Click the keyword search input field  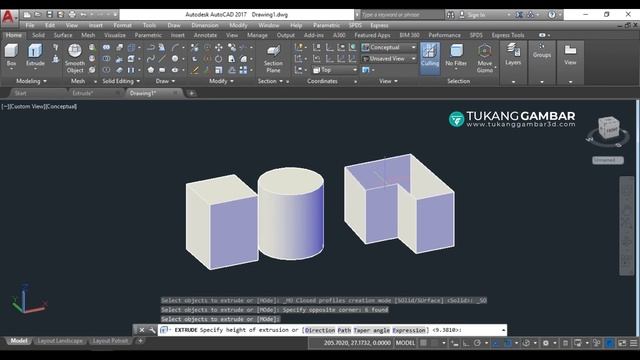coord(402,15)
